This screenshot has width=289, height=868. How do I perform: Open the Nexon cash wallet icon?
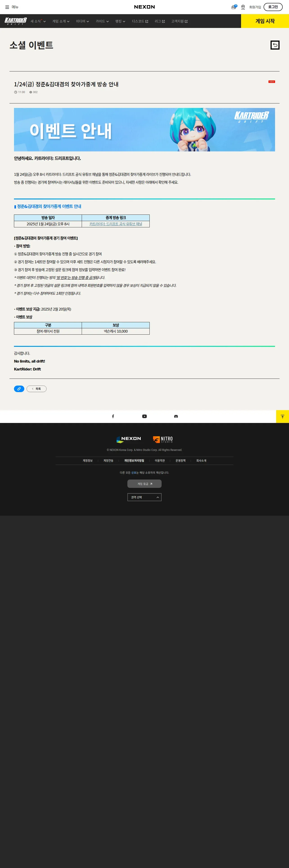pos(234,7)
